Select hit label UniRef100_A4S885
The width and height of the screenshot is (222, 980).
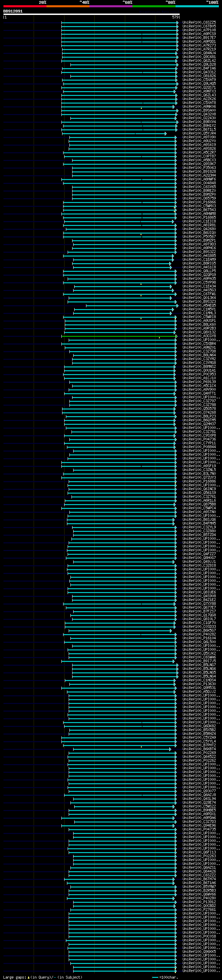tap(199, 256)
